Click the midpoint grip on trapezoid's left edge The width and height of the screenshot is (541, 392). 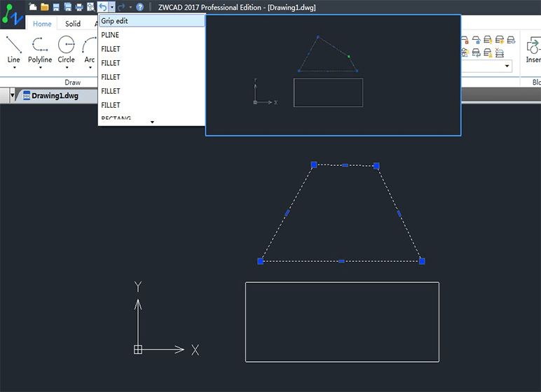(287, 213)
